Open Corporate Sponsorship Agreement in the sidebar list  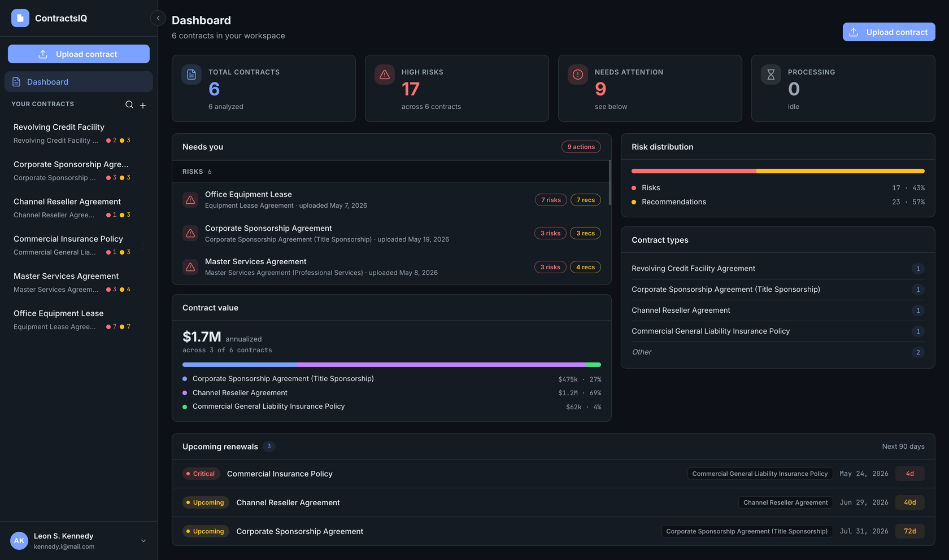pos(79,171)
